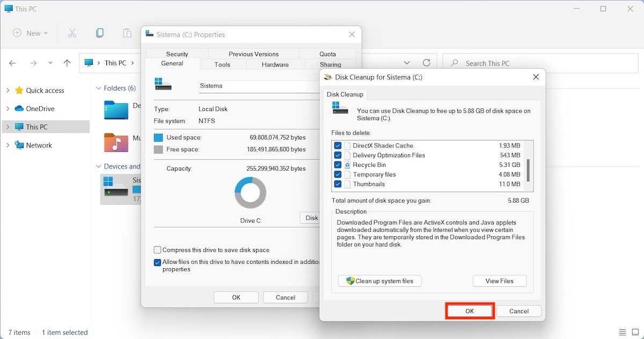Collapse the Folders (6) section
Screen dimensions: 644x339
[x=98, y=89]
